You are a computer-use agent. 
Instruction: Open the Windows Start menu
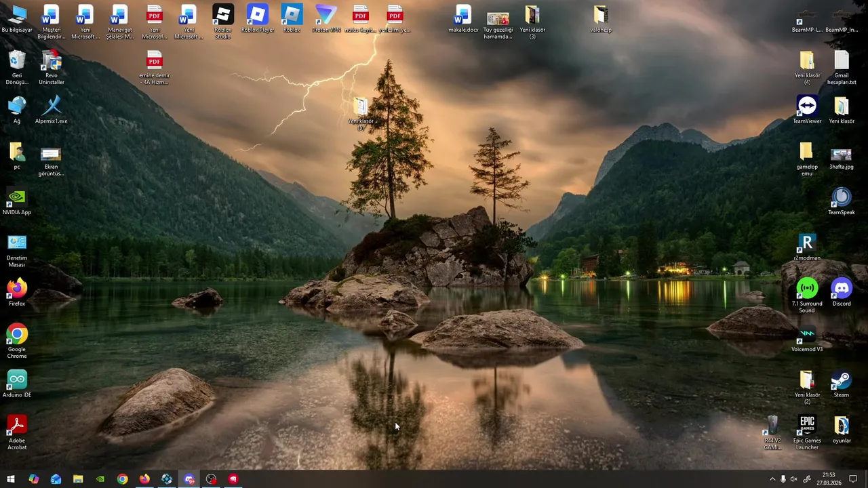(x=11, y=479)
